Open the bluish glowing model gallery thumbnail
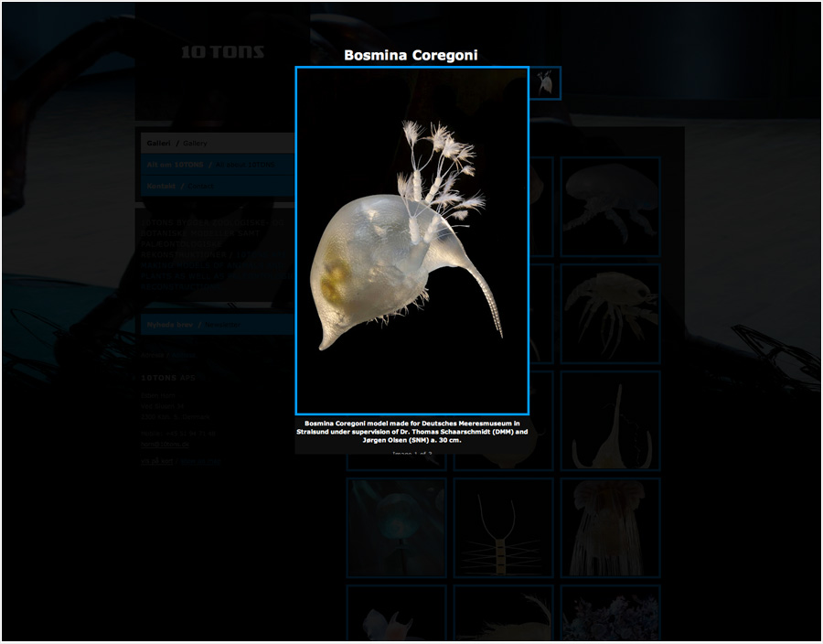Screen dimensions: 823x644 tap(396, 528)
